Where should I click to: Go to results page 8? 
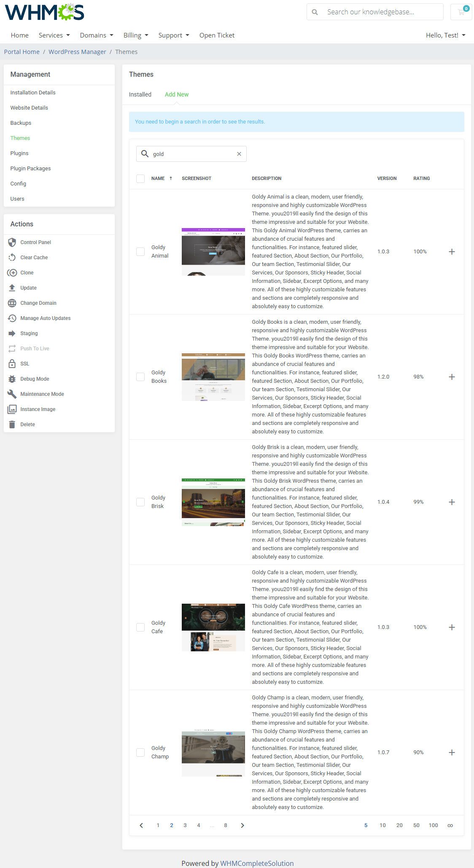coord(226,825)
